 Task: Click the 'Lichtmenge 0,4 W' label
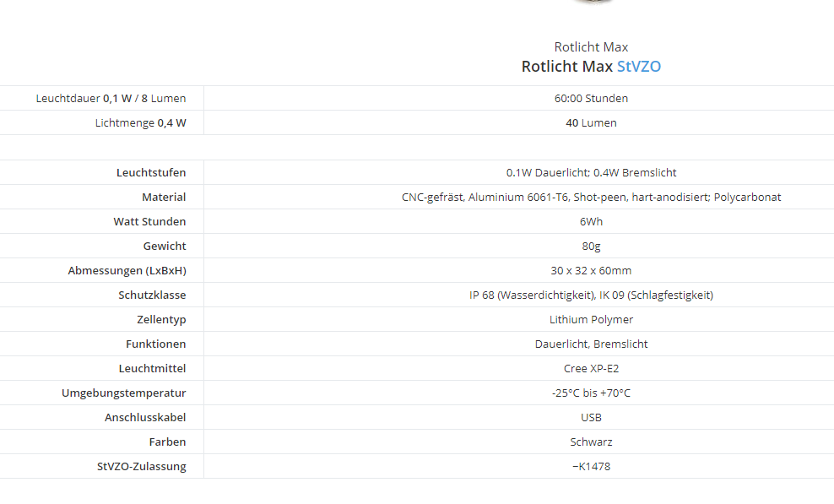point(140,123)
